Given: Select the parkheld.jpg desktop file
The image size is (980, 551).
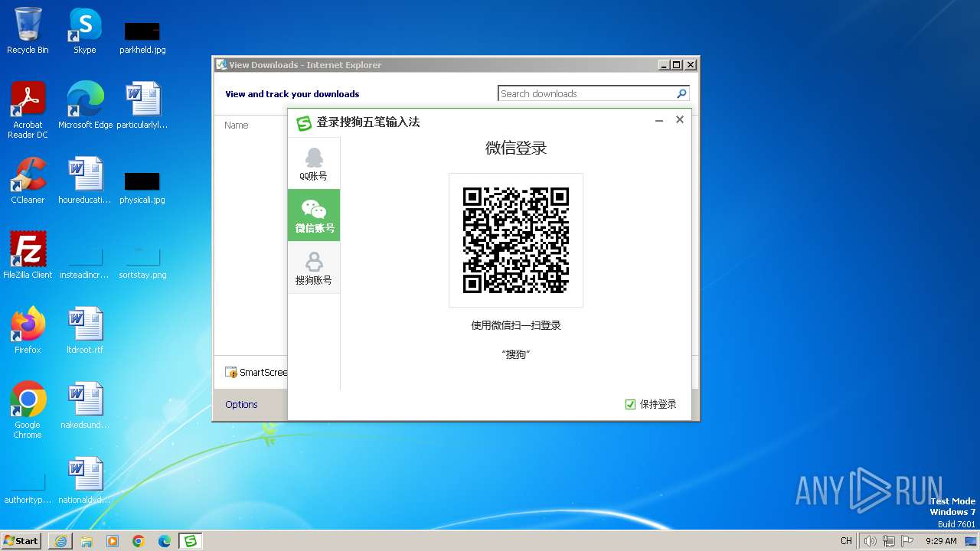Looking at the screenshot, I should pos(142,37).
